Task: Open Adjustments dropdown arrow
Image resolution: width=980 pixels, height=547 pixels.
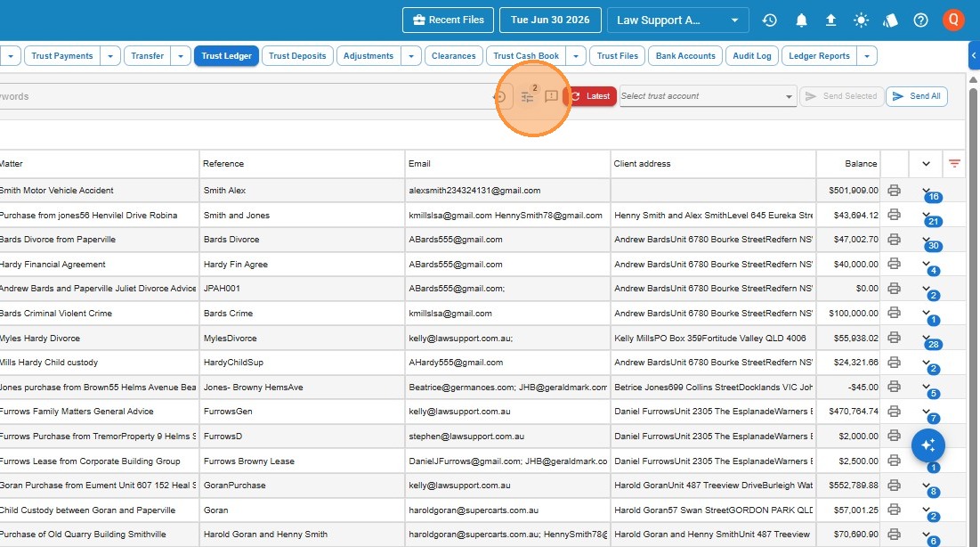Action: click(x=410, y=56)
